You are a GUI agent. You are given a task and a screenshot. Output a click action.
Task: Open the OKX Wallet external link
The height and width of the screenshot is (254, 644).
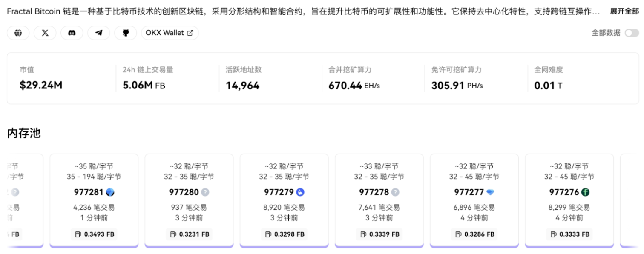(x=170, y=33)
